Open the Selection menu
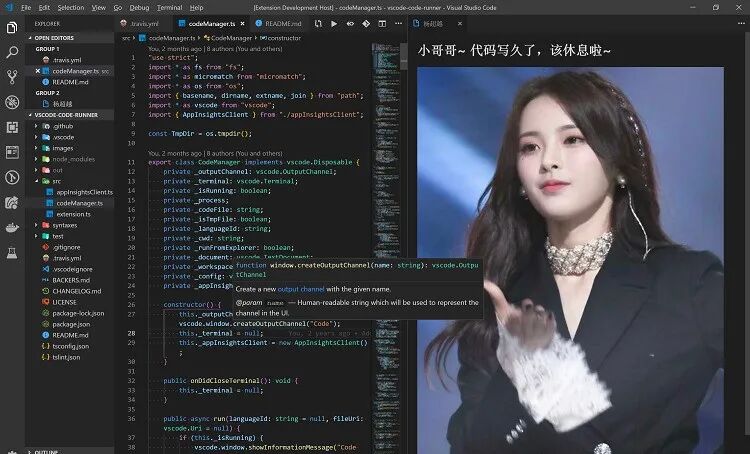Viewport: 750px width, 454px height. 71,8
